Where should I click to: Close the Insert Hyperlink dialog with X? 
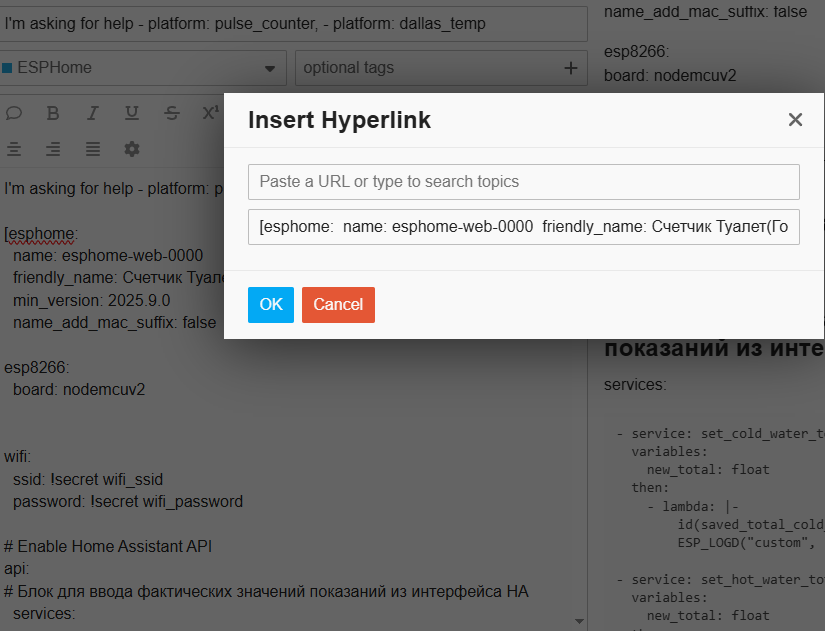click(x=795, y=120)
